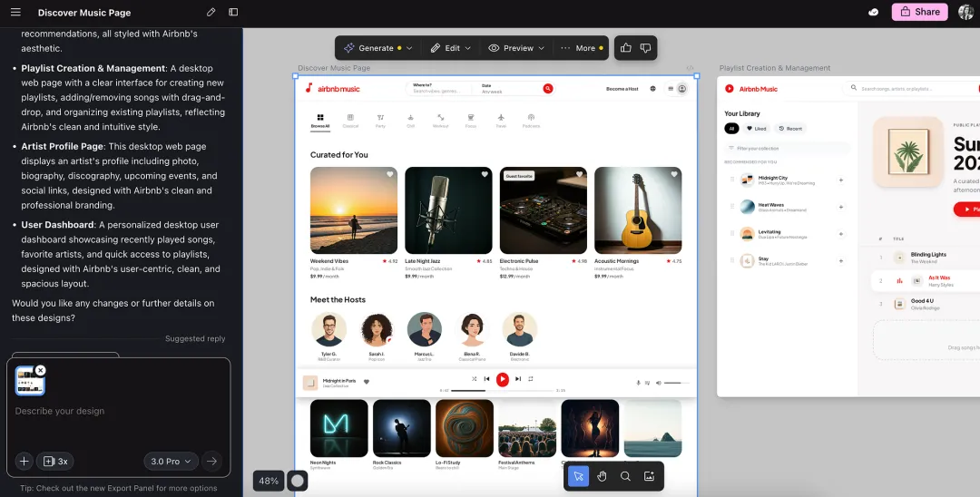Click the attached screen thumbnail in prompt box
980x497 pixels.
click(30, 381)
